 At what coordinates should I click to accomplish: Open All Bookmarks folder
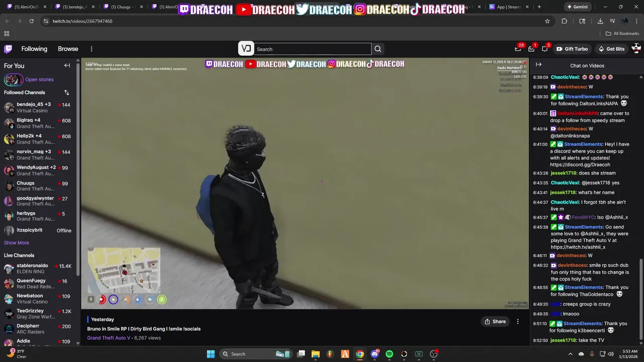pos(622,34)
